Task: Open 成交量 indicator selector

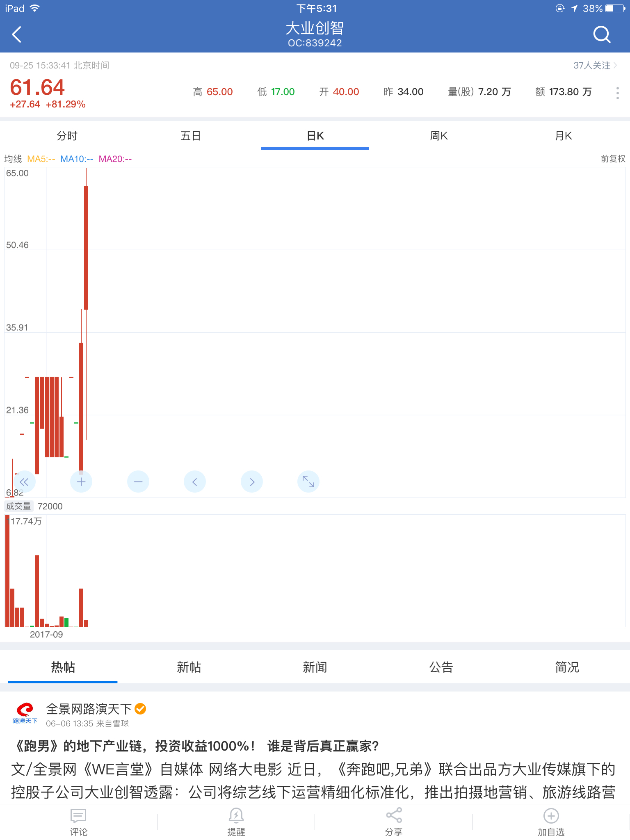Action: point(19,506)
